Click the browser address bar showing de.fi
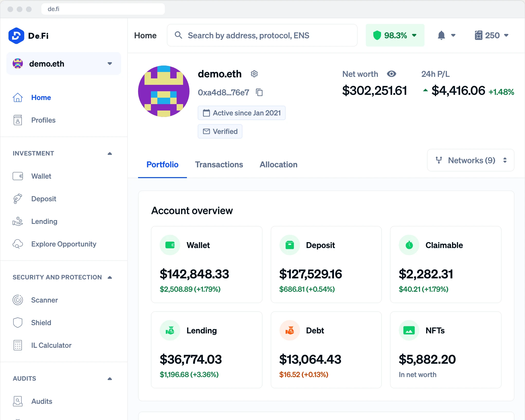 pos(103,9)
